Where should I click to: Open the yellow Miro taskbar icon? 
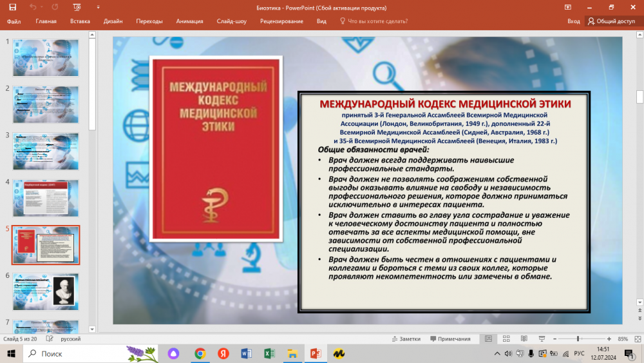point(339,353)
